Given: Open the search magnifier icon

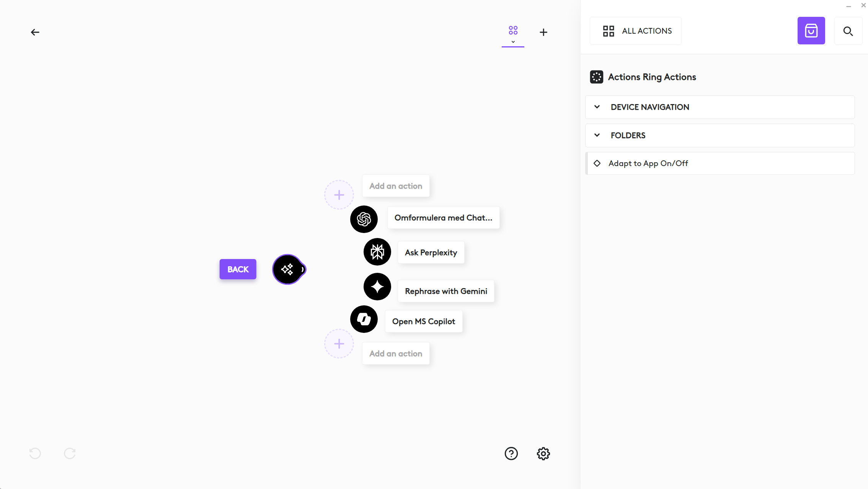Looking at the screenshot, I should (x=848, y=31).
